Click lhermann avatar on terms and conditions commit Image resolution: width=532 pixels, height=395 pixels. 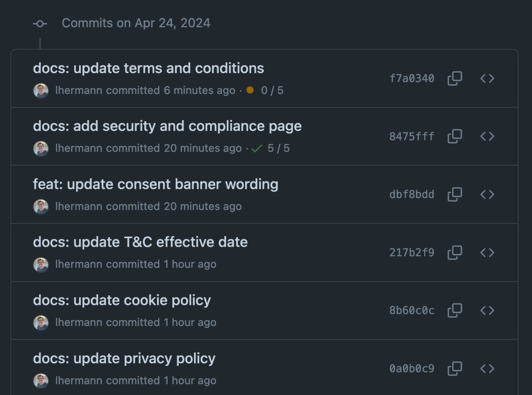pos(41,90)
